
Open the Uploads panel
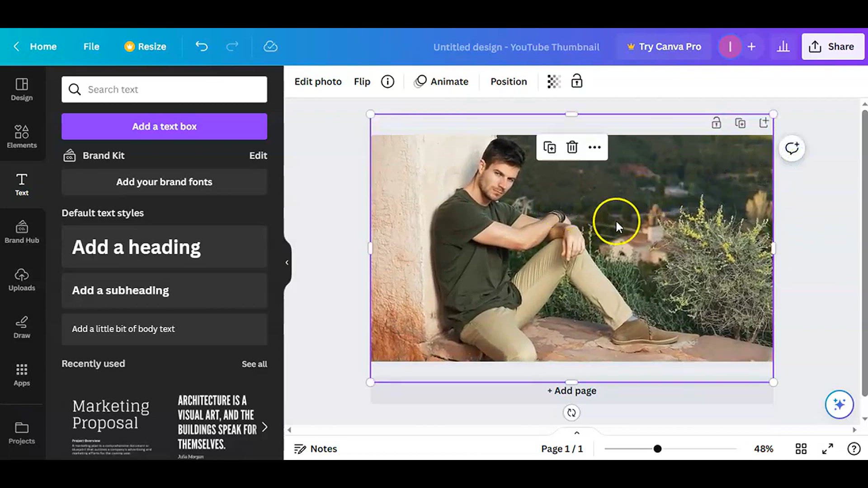click(22, 280)
